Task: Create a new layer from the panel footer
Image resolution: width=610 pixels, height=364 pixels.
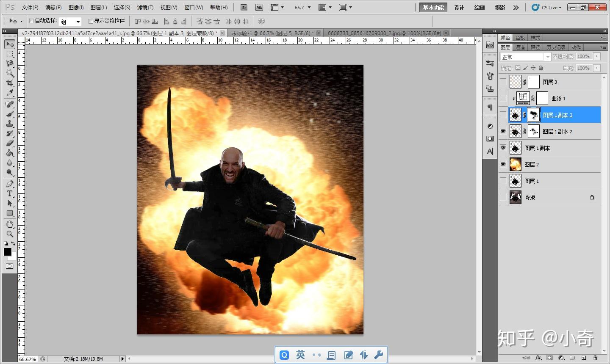Action: [583, 358]
